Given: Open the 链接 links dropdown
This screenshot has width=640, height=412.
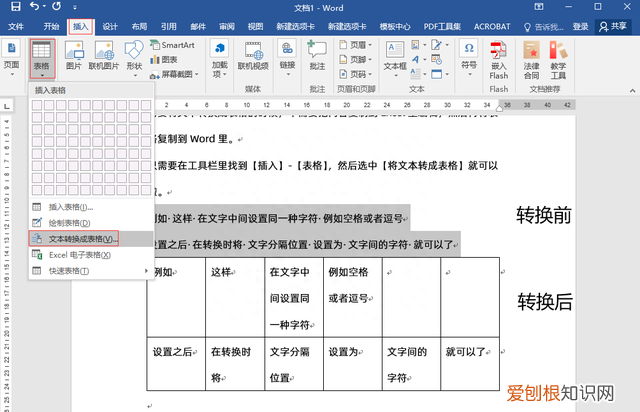Looking at the screenshot, I should tap(287, 58).
